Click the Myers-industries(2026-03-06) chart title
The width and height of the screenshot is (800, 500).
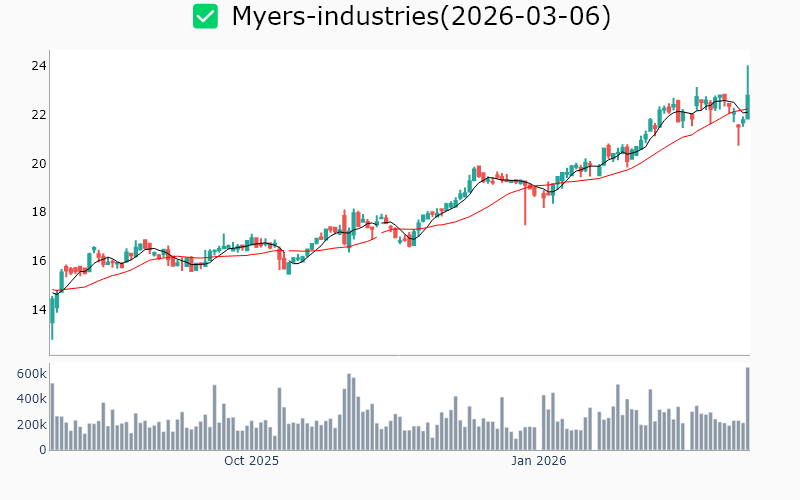coord(421,16)
